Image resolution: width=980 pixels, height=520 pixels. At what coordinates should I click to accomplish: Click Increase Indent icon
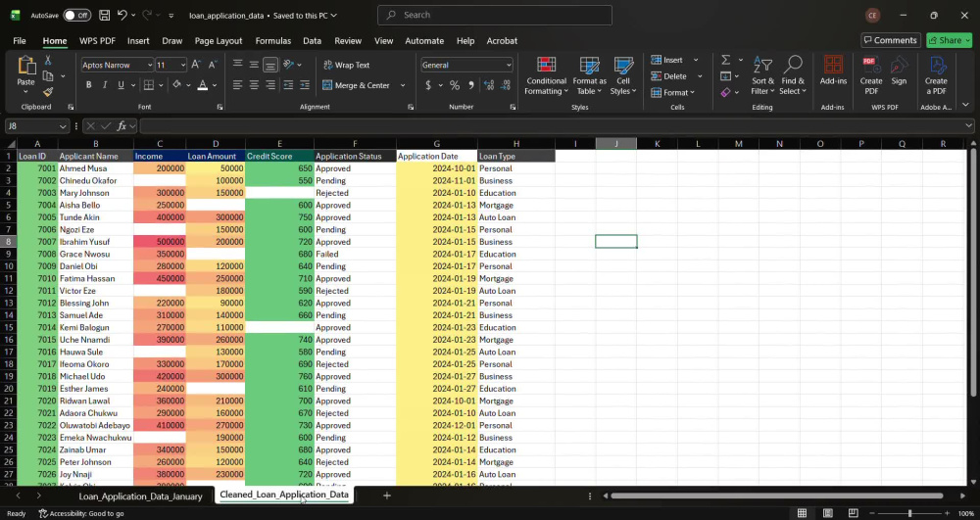point(305,85)
